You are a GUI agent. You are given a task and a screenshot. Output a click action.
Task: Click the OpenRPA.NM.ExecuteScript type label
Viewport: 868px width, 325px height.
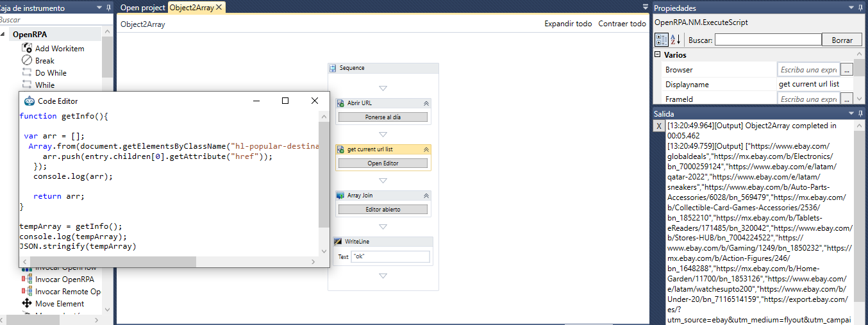pyautogui.click(x=701, y=22)
